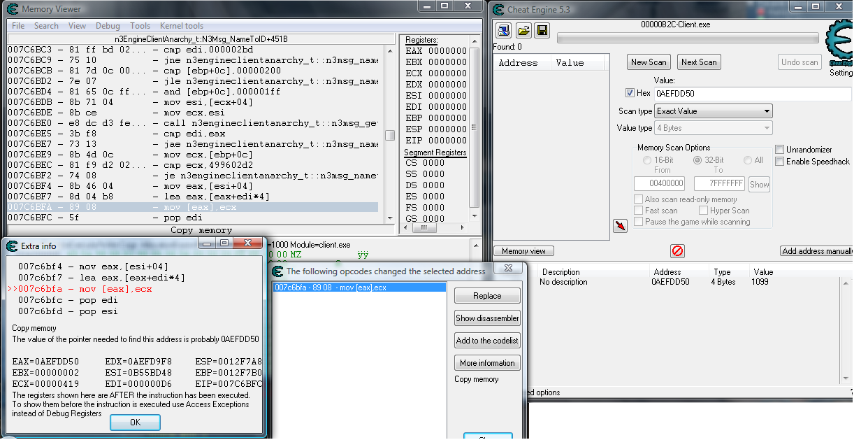This screenshot has width=868, height=440.
Task: Open the Scan type dropdown
Action: [x=713, y=111]
